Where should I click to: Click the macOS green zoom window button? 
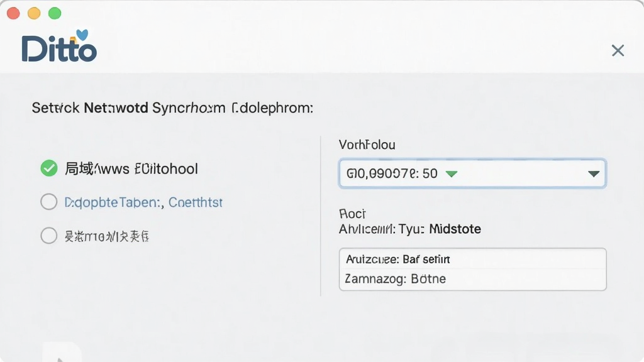click(x=55, y=13)
